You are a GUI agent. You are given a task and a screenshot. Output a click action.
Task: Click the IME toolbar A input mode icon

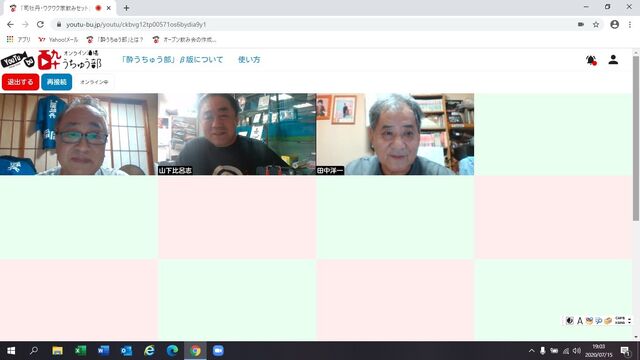coord(580,321)
